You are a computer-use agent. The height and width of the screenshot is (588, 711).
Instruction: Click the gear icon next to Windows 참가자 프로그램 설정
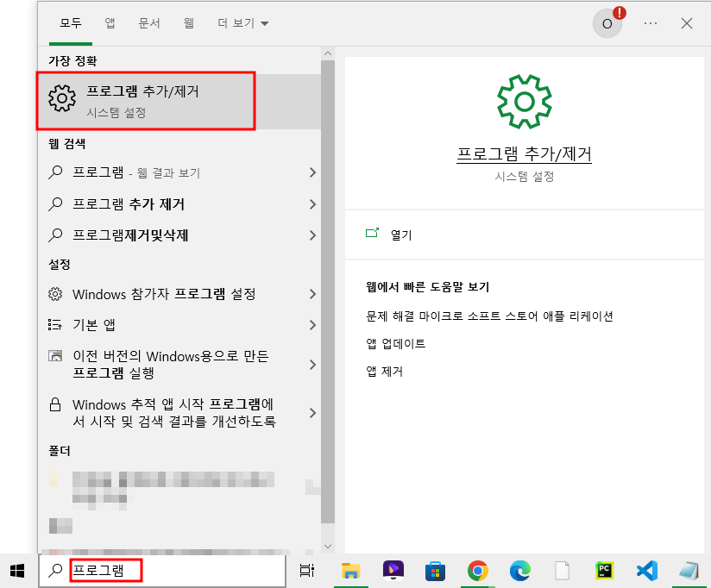click(x=56, y=294)
